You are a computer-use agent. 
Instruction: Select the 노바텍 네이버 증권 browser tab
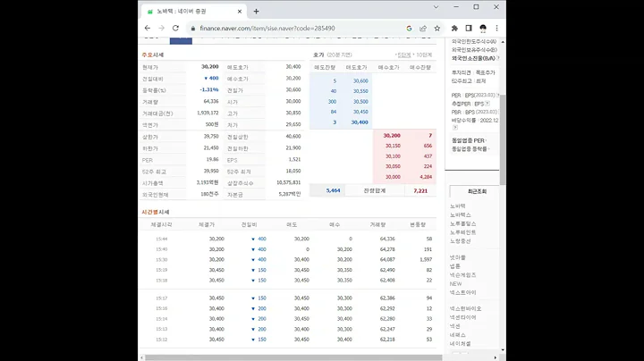coord(193,12)
